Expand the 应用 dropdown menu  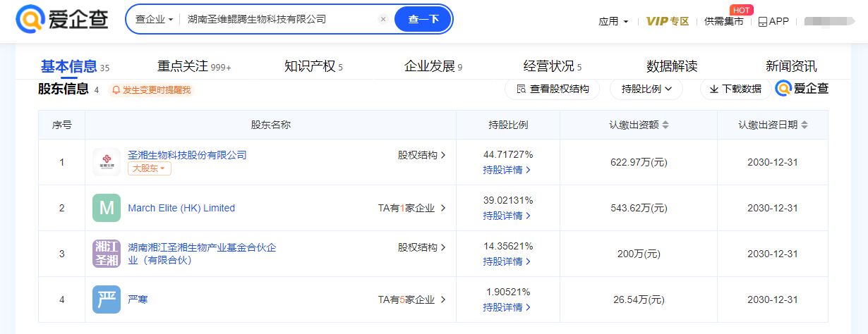tap(613, 21)
